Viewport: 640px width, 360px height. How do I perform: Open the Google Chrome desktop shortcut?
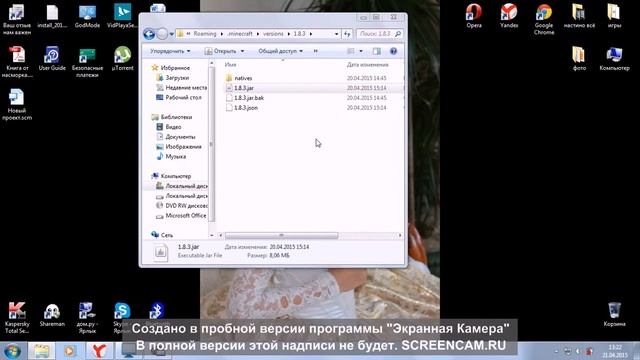(x=544, y=19)
